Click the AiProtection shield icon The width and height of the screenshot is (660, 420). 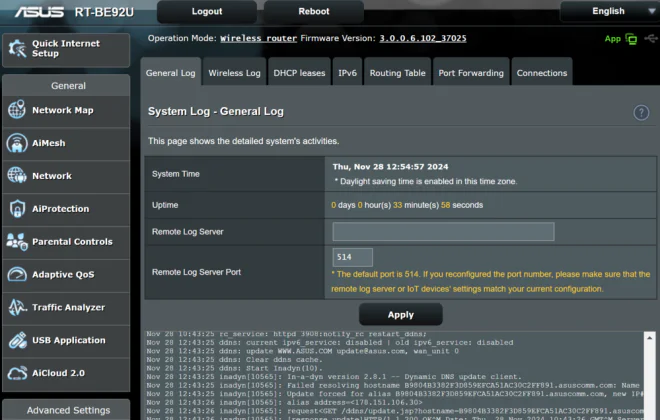[17, 208]
